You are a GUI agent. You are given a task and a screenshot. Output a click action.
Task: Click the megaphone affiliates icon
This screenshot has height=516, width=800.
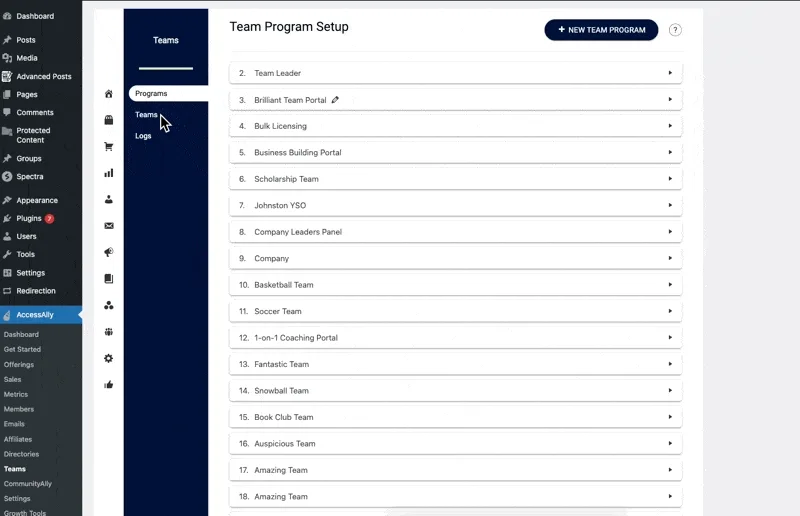click(x=109, y=252)
